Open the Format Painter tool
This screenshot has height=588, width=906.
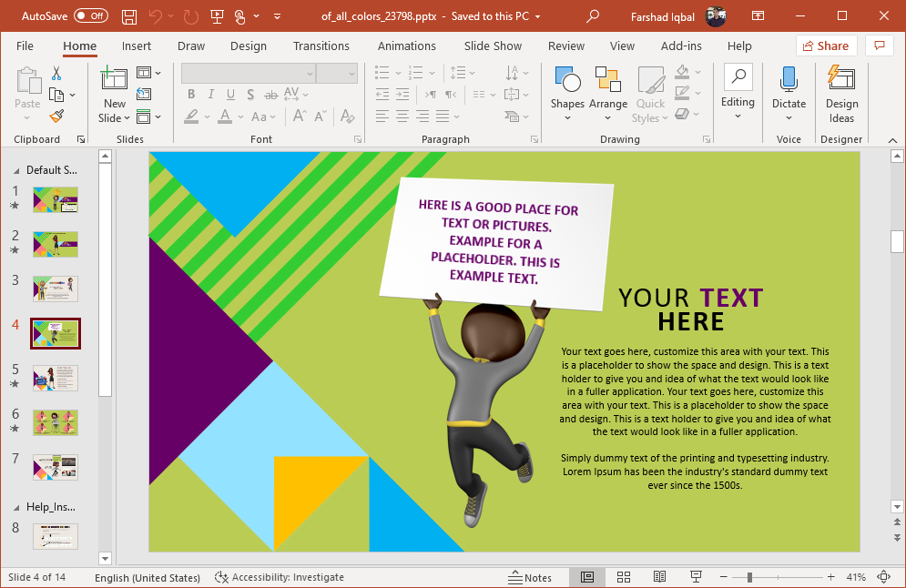55,116
